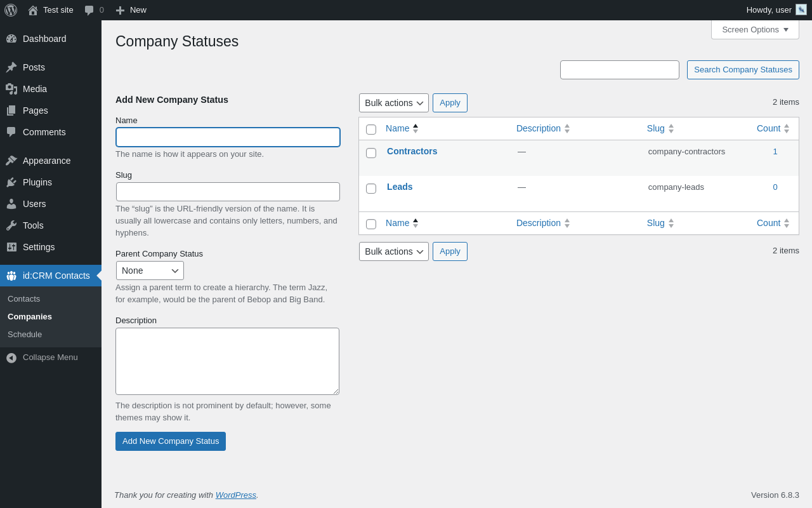This screenshot has width=812, height=508.
Task: Toggle select-all checkbox in table header
Action: pos(371,130)
